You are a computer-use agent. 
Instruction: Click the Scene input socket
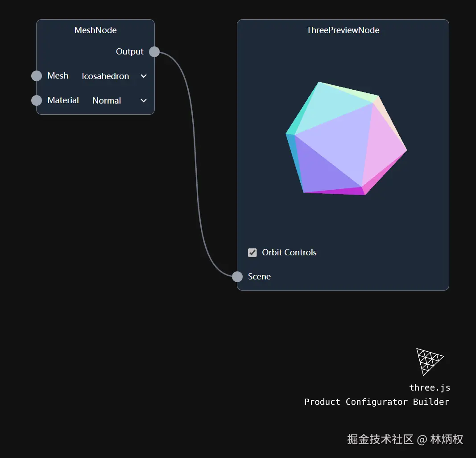coord(237,277)
